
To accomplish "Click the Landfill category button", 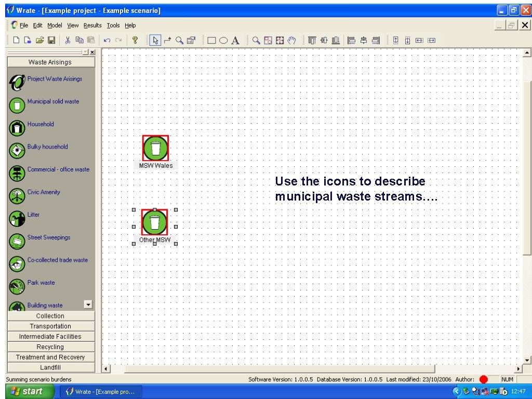I will coord(50,367).
